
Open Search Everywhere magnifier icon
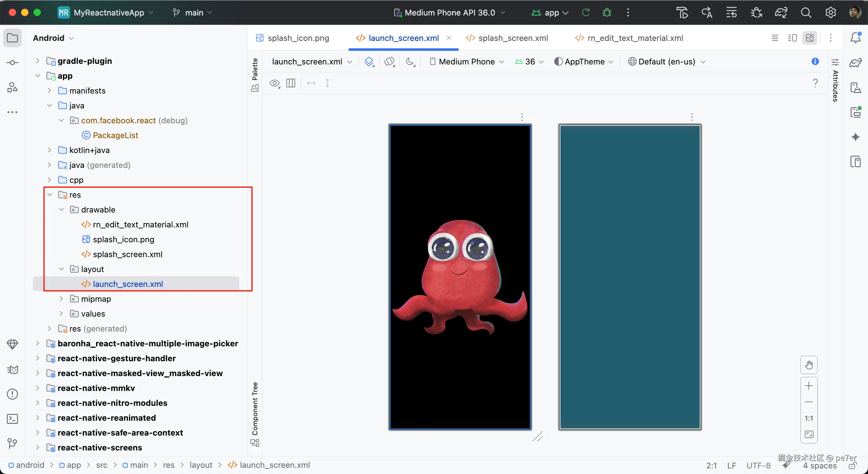coord(806,13)
